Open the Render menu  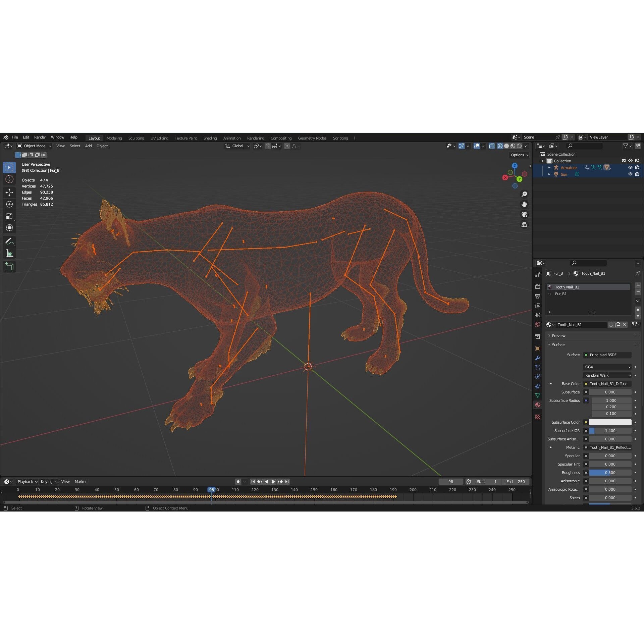point(40,137)
